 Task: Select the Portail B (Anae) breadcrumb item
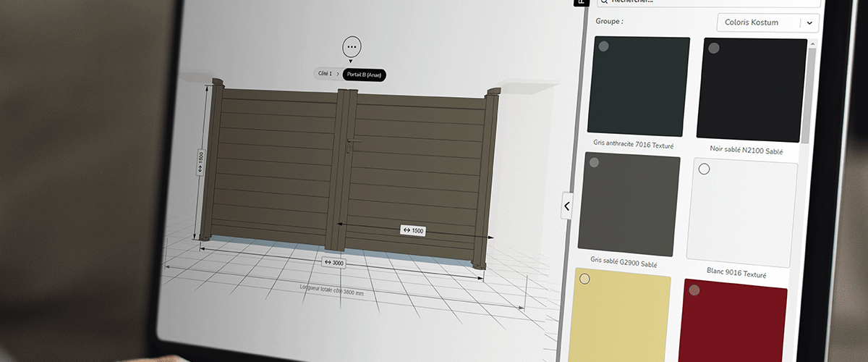click(x=365, y=75)
